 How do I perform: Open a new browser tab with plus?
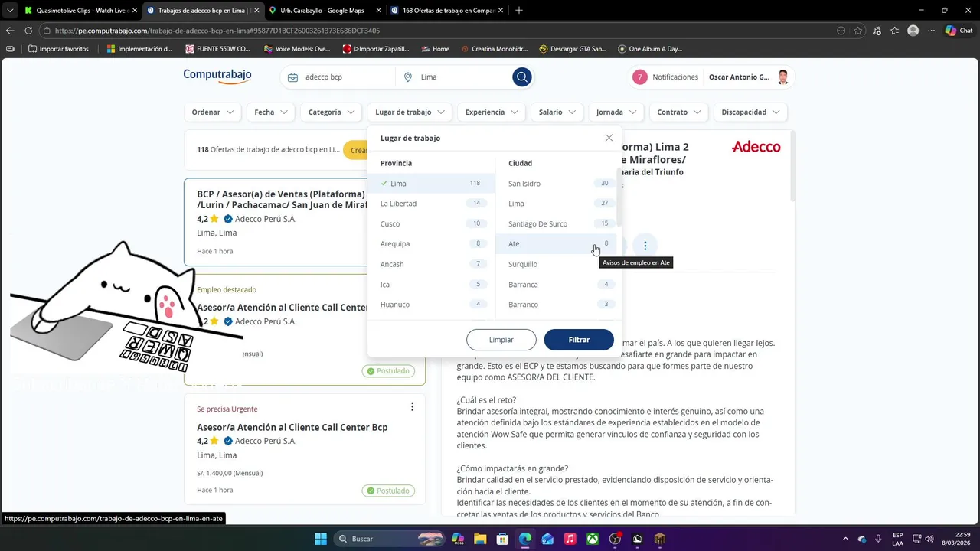tap(518, 11)
